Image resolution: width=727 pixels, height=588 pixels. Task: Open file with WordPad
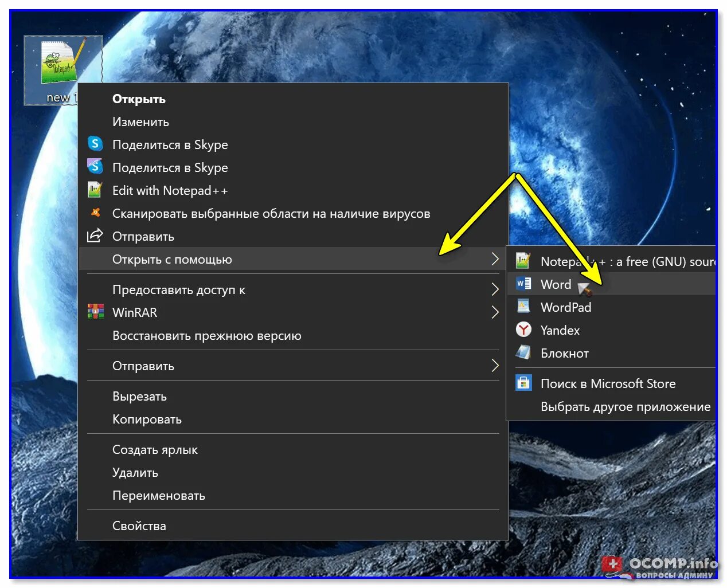pos(611,307)
